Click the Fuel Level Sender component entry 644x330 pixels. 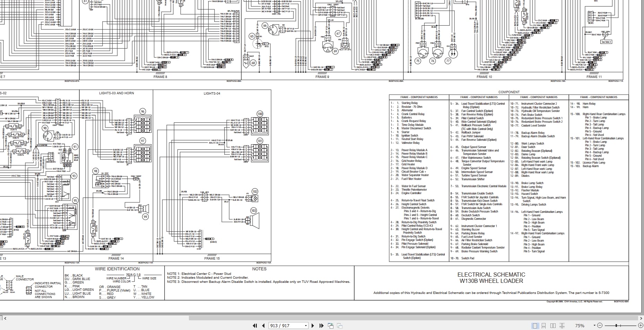coord(466,237)
